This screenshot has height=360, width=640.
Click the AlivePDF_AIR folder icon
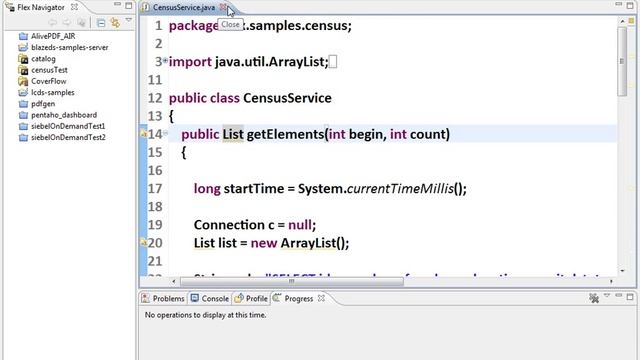(x=23, y=36)
